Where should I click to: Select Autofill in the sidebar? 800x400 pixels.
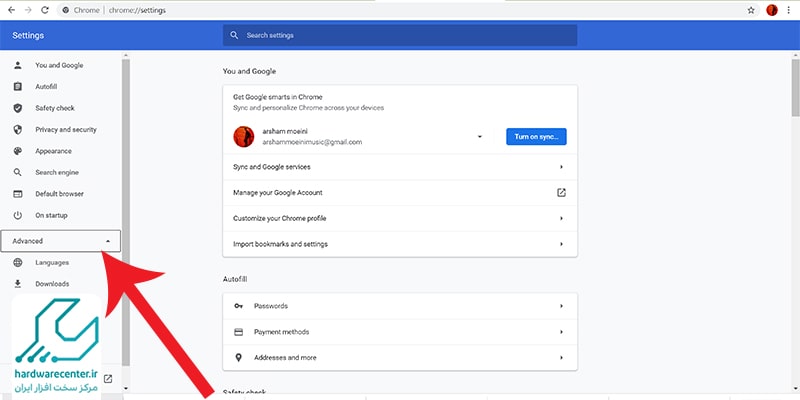click(46, 87)
